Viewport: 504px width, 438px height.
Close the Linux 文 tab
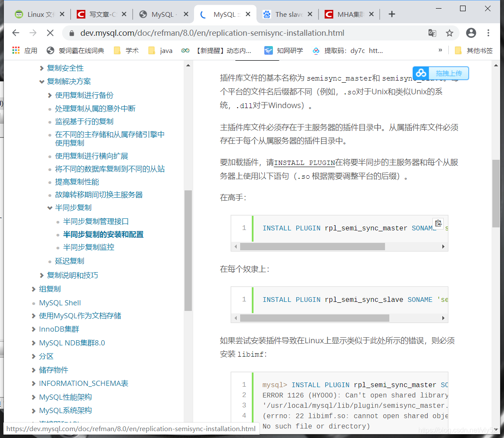[62, 14]
